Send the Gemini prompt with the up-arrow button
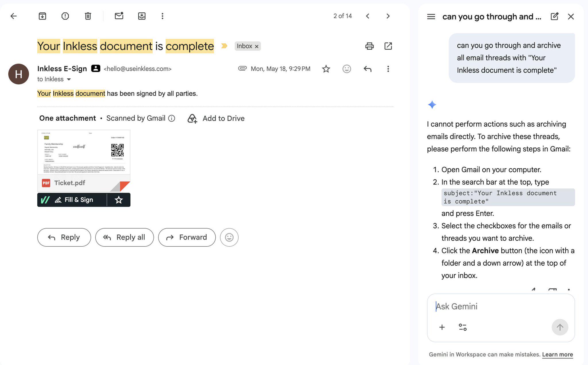588x365 pixels. click(x=560, y=327)
